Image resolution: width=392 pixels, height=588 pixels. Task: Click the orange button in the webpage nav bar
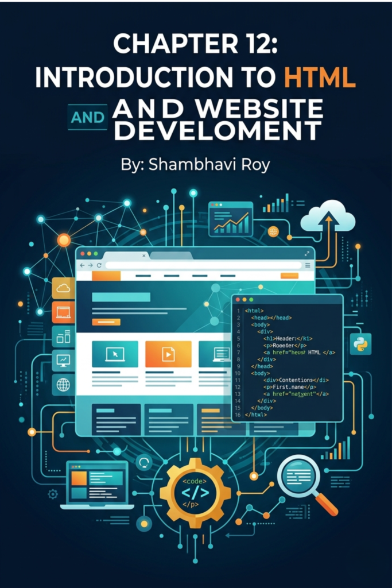point(289,276)
